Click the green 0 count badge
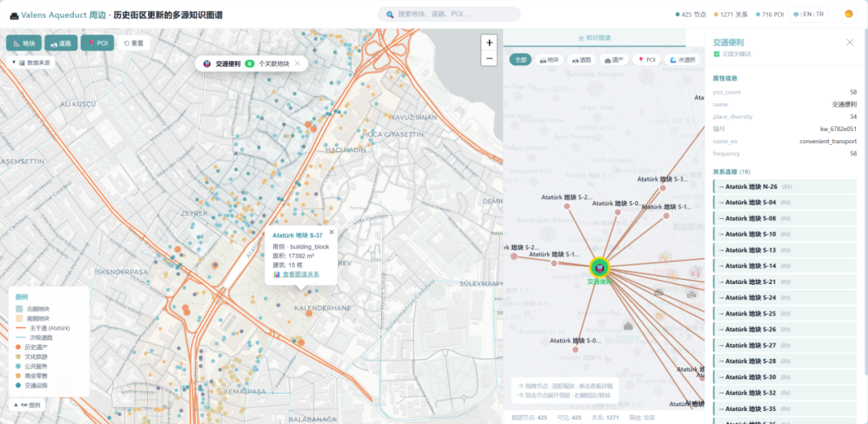Screen dimensions: 868x424 (250, 64)
